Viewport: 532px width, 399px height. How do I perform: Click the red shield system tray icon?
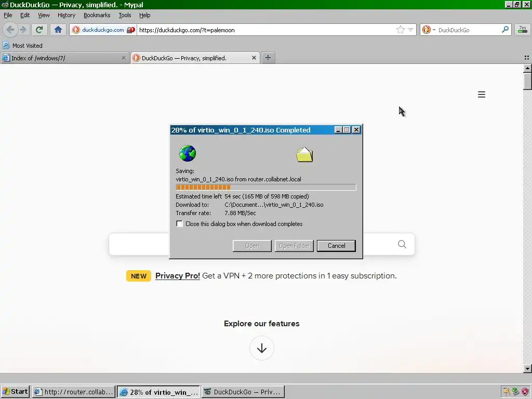(525, 392)
